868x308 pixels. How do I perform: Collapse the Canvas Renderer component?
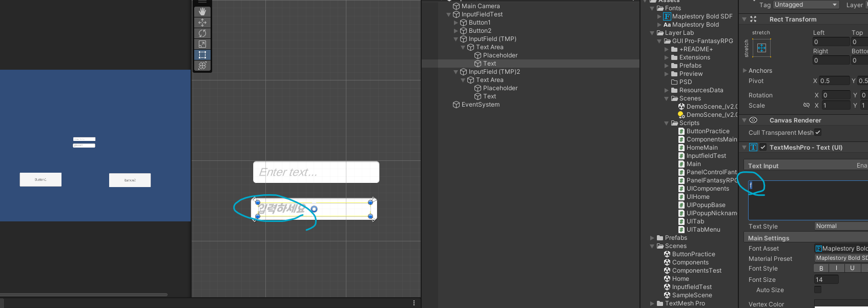coord(744,120)
